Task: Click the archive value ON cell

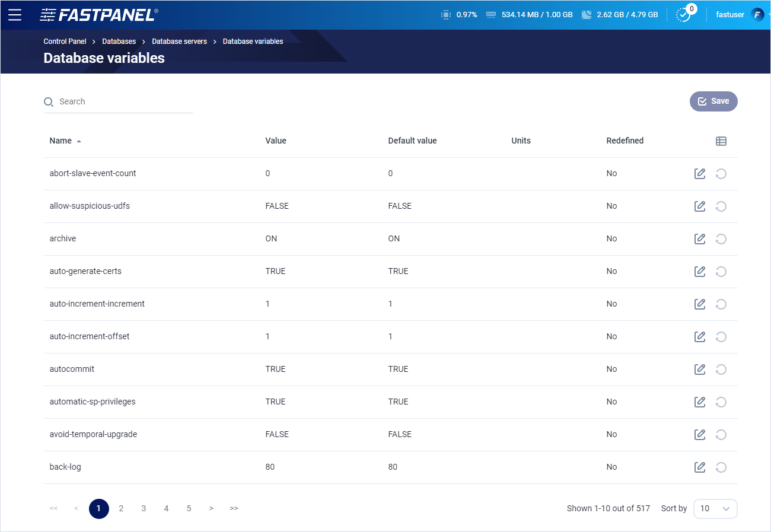Action: [271, 239]
